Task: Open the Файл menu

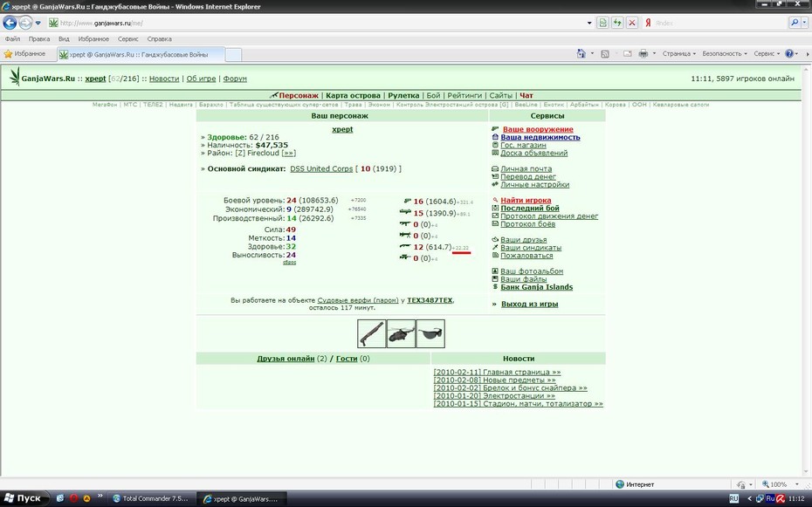Action: point(12,38)
